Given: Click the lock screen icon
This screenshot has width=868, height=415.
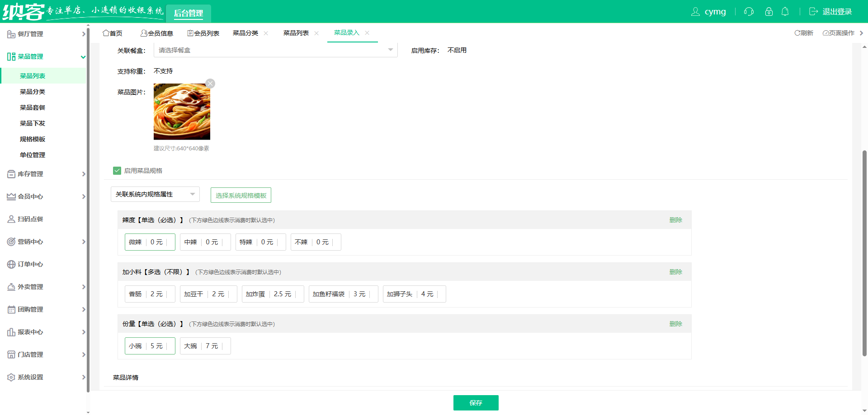Looking at the screenshot, I should [769, 12].
